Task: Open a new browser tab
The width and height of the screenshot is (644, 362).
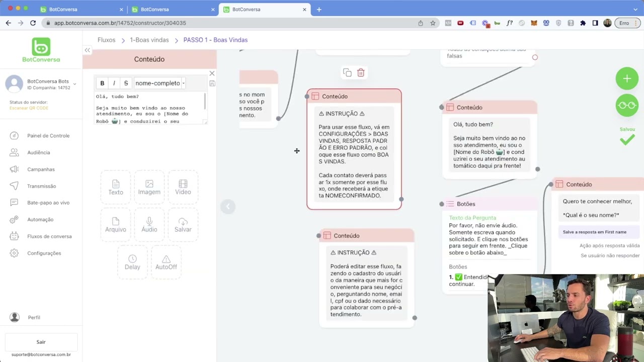Action: tap(319, 9)
